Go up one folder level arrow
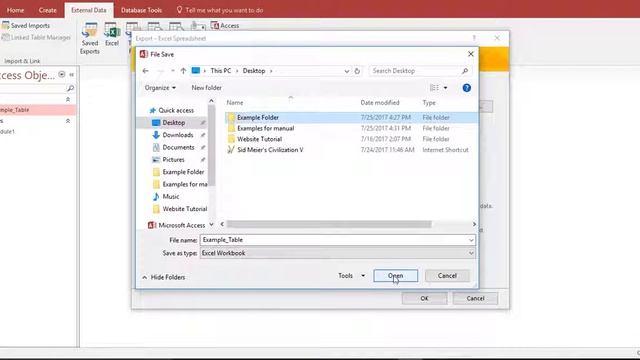 coord(183,71)
